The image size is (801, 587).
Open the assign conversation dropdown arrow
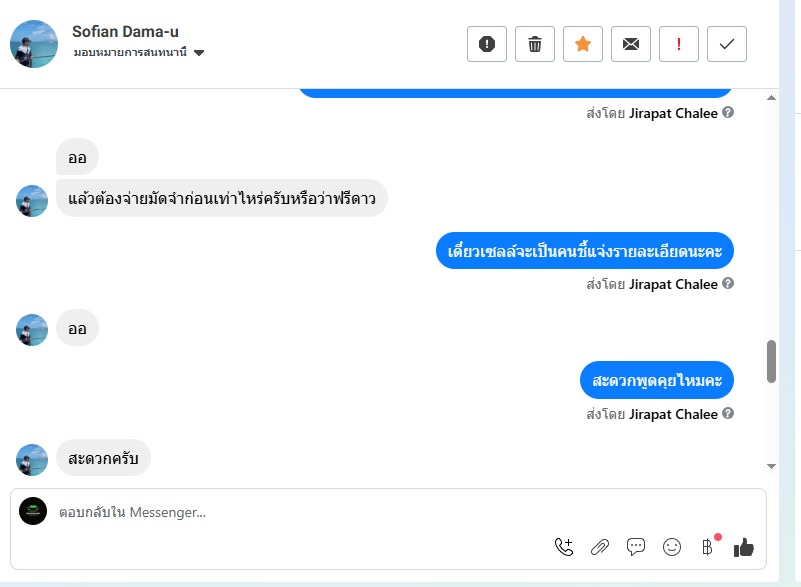tap(199, 53)
